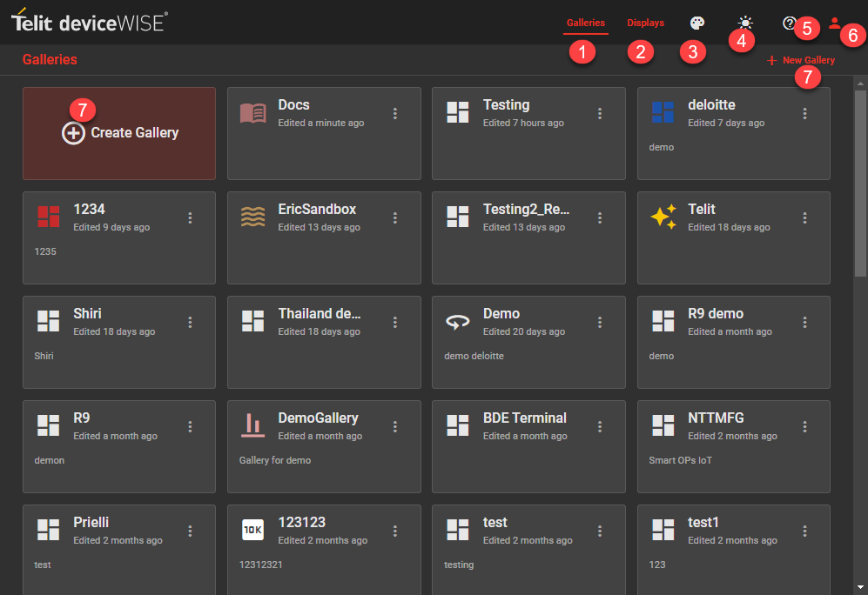Viewport: 868px width, 595px height.
Task: Open the theme palette icon
Action: (x=697, y=23)
